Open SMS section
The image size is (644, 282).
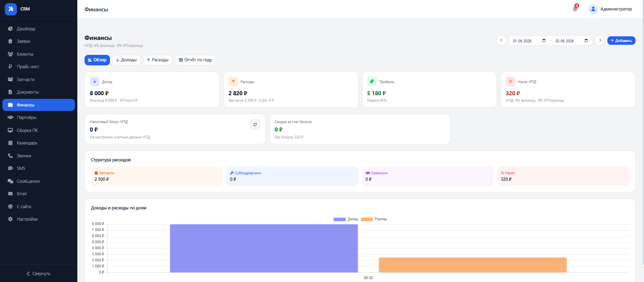tap(39, 168)
